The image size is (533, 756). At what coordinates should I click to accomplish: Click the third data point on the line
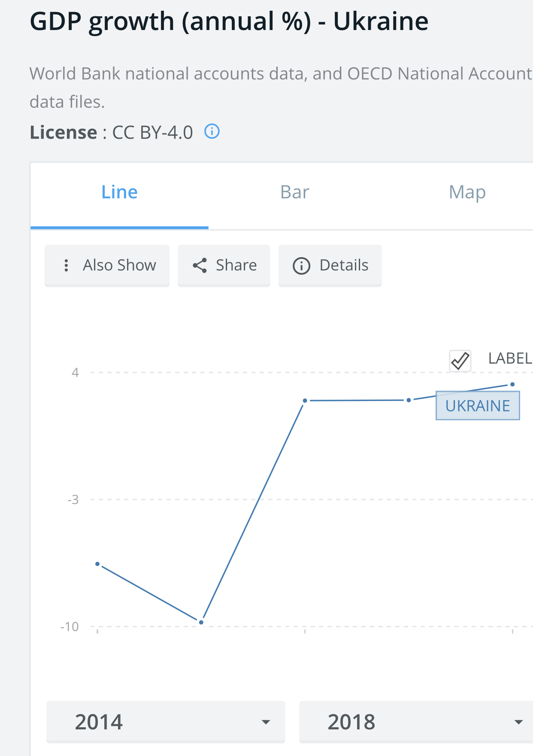coord(305,401)
